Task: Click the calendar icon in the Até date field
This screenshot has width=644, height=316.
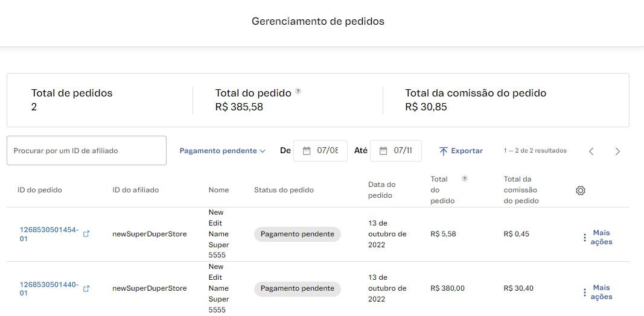Action: (x=383, y=151)
